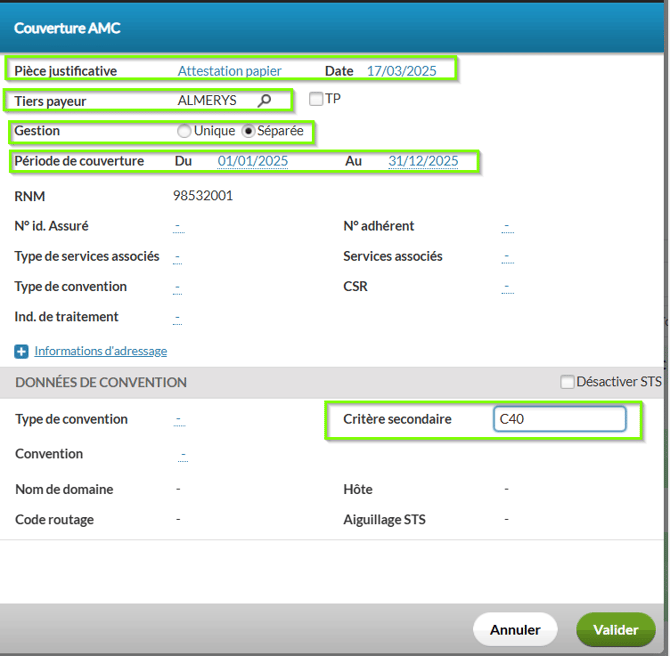Click the ALMERYS tiers payeur field
Image resolution: width=670 pixels, height=656 pixels.
(x=207, y=100)
